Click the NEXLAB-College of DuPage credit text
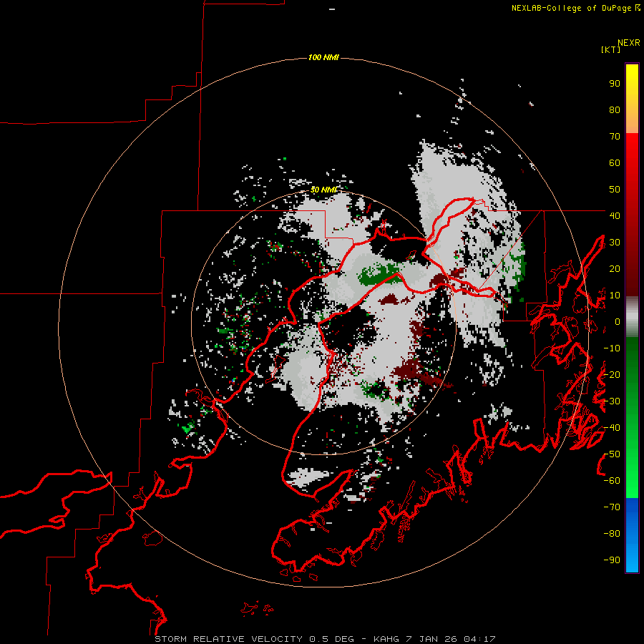 tap(575, 8)
